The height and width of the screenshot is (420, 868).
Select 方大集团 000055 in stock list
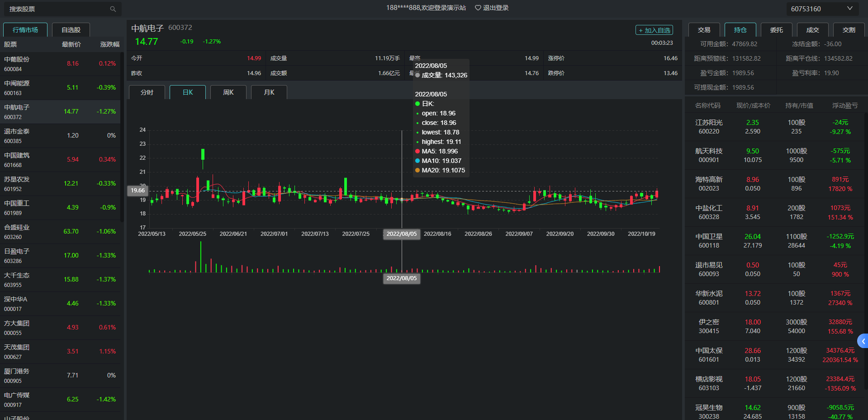click(60, 328)
